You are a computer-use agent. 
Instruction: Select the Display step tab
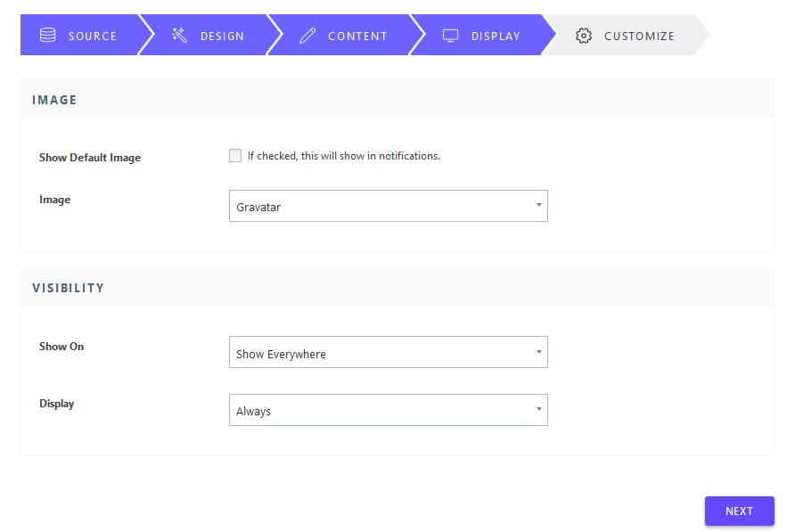483,35
